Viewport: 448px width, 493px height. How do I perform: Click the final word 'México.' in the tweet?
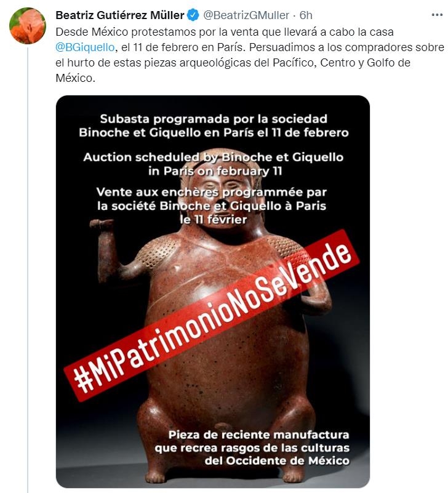pos(76,78)
